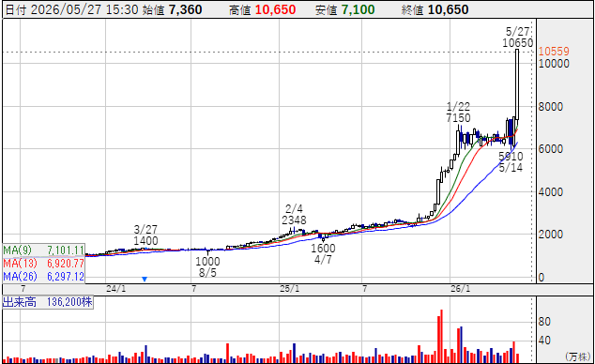
Task: Select the 1000 8/5 low annotation
Action: (x=207, y=267)
